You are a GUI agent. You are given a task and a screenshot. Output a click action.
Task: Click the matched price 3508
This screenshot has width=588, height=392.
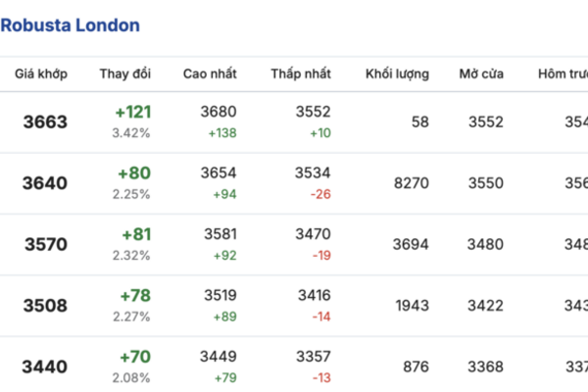coord(45,306)
